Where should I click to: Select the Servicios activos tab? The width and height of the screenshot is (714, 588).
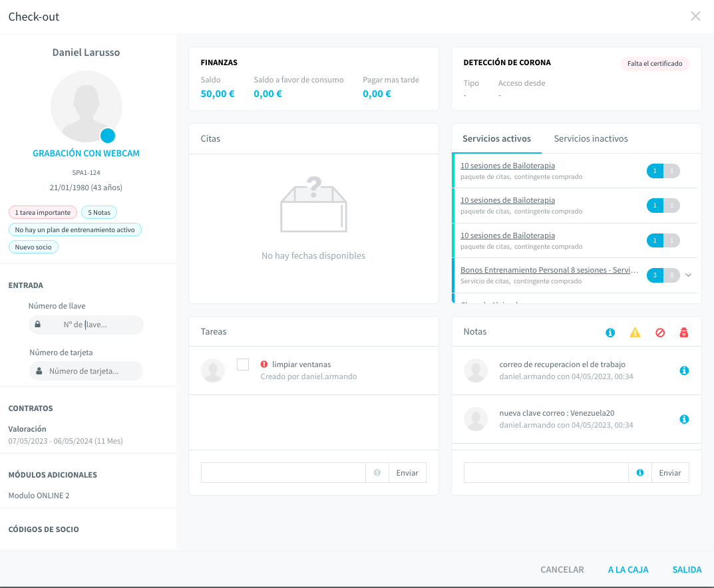(x=496, y=139)
